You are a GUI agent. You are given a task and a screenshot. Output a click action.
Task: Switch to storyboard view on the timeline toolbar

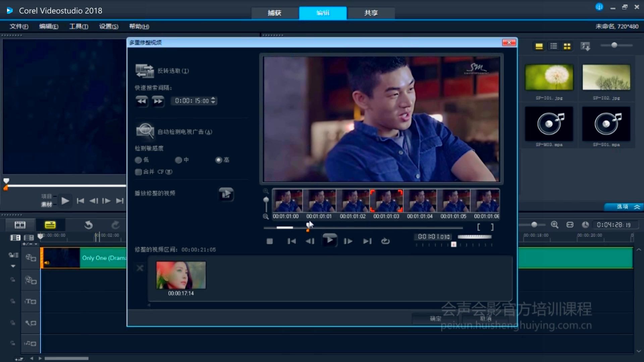(20, 225)
